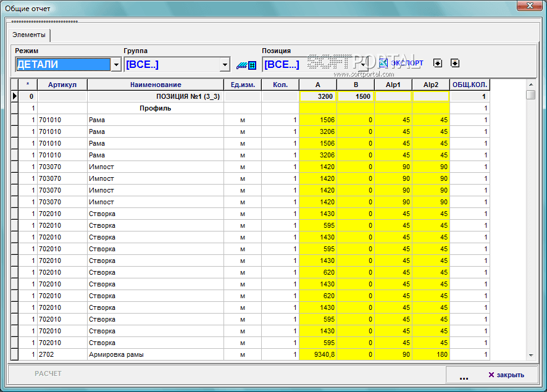Image resolution: width=547 pixels, height=392 pixels.
Task: Click the ОБЩ.КОЛ. column header
Action: (x=469, y=85)
